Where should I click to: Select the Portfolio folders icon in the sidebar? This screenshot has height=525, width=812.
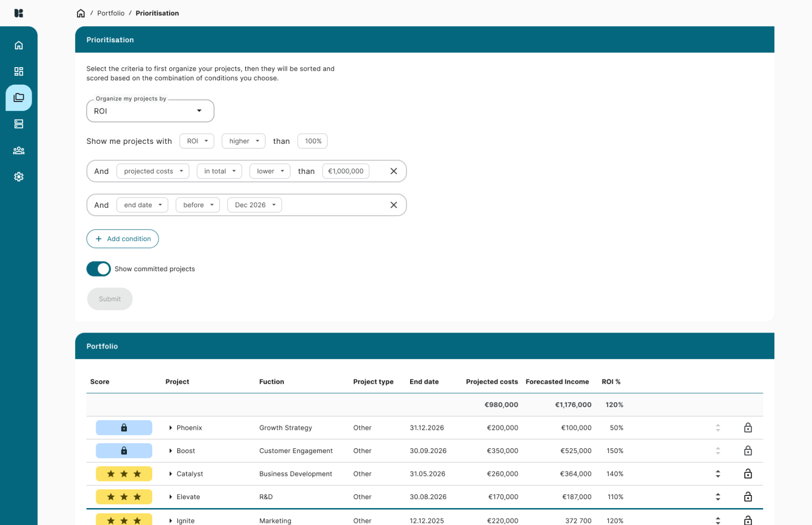[19, 97]
